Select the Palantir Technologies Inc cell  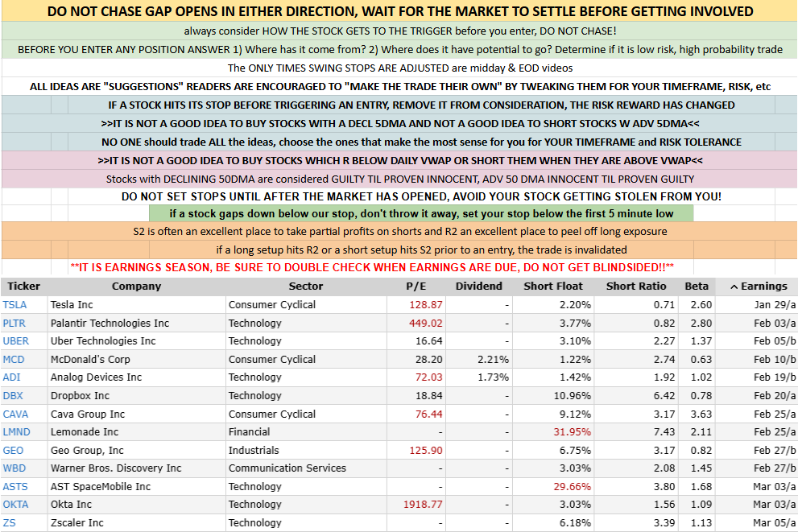136,323
